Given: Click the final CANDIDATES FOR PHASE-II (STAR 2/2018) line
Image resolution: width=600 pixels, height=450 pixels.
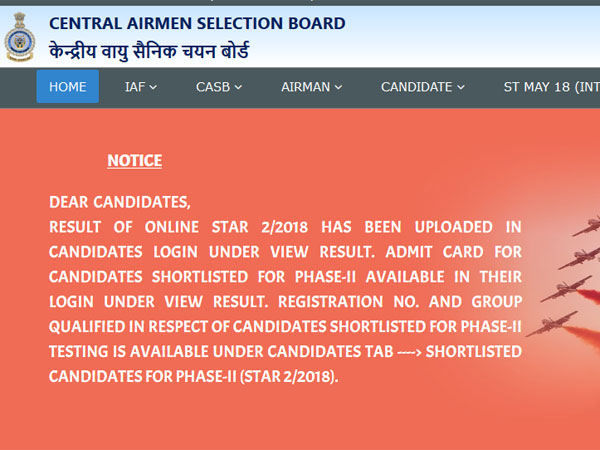Looking at the screenshot, I should 194,377.
